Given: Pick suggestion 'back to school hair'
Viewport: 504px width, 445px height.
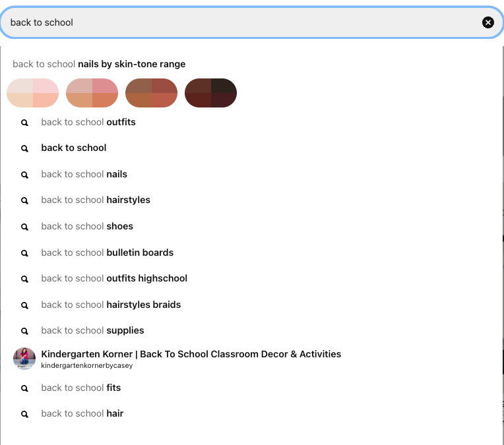Looking at the screenshot, I should point(82,413).
